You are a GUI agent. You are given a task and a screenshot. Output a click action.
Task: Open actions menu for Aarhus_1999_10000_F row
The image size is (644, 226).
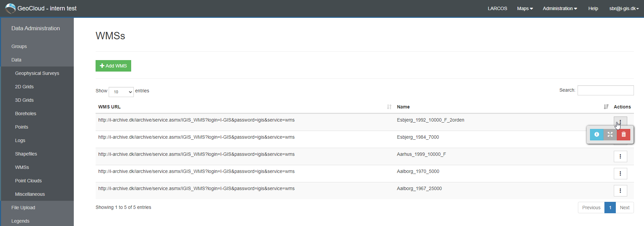(x=620, y=156)
